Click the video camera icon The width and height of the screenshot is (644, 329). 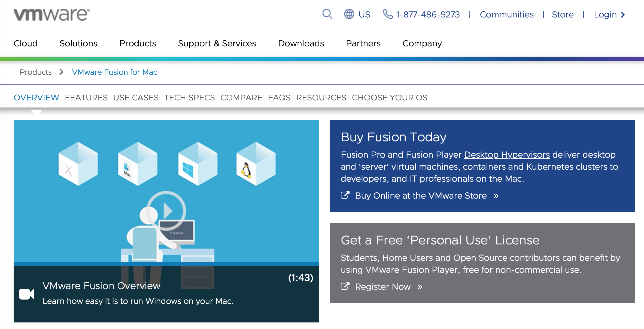(27, 294)
